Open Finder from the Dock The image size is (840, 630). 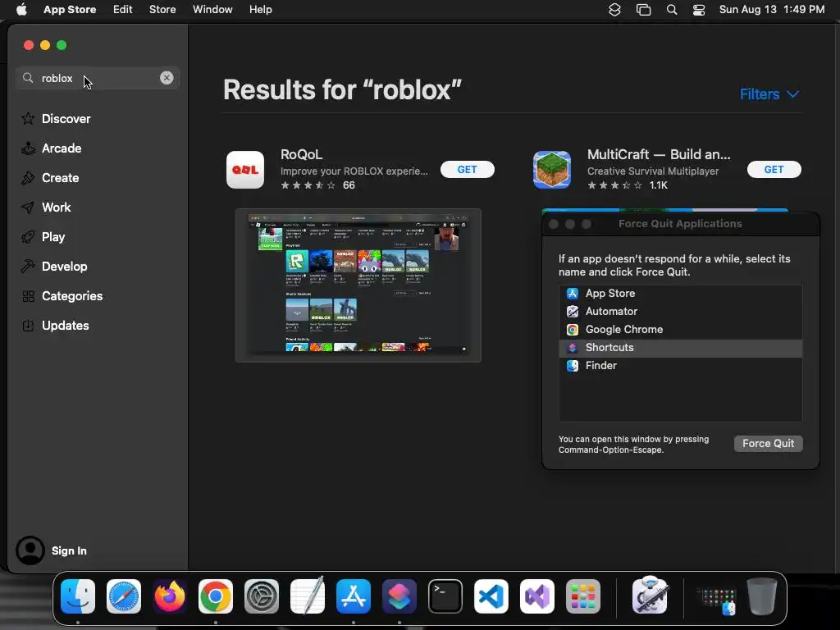click(78, 596)
